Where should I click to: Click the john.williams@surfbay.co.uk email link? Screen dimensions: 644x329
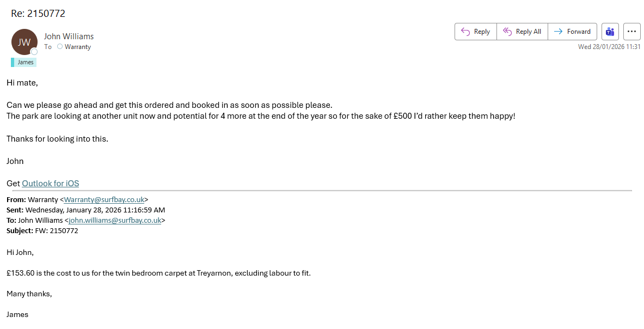tap(115, 221)
